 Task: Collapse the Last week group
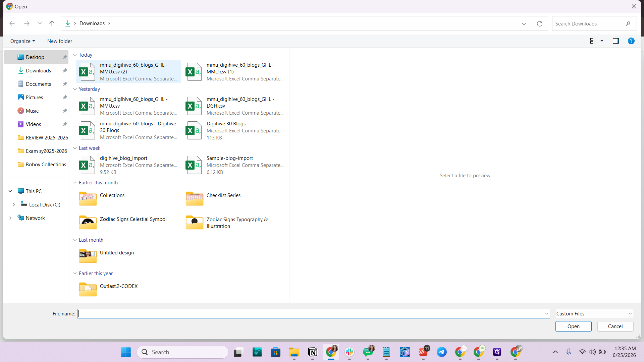75,148
